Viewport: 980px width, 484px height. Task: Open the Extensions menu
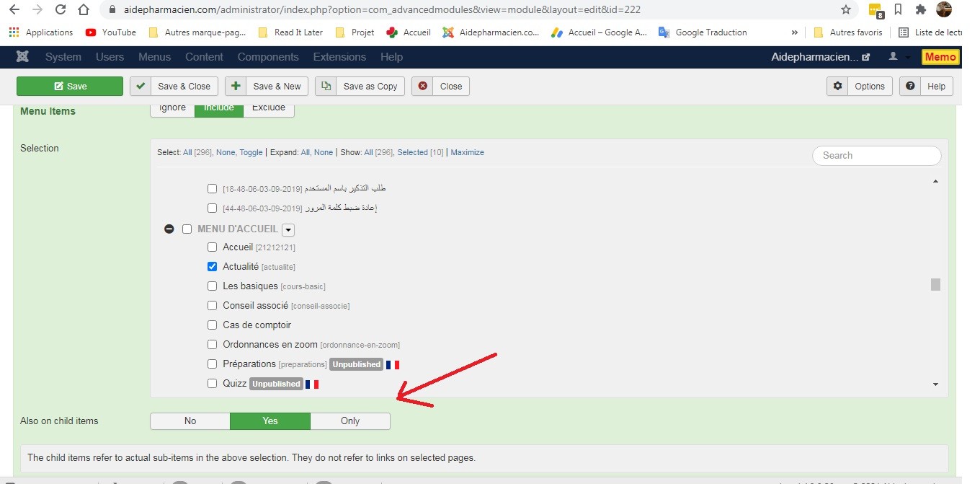pyautogui.click(x=339, y=57)
